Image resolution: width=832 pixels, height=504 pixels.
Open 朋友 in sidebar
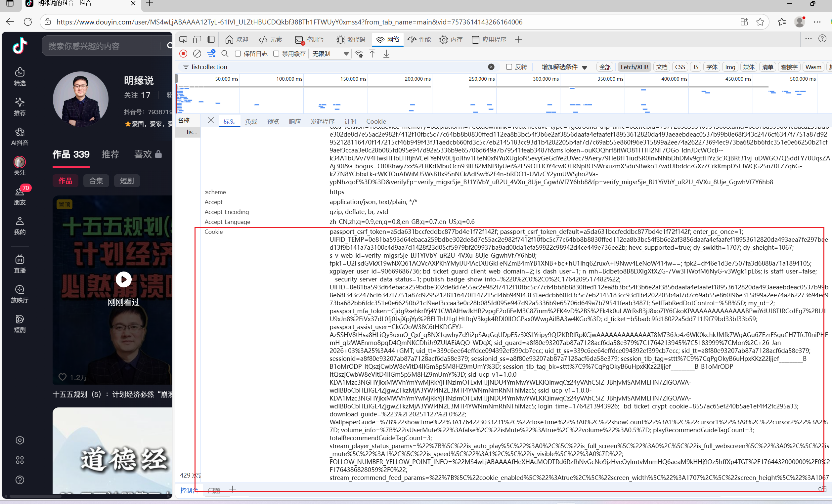pos(20,196)
